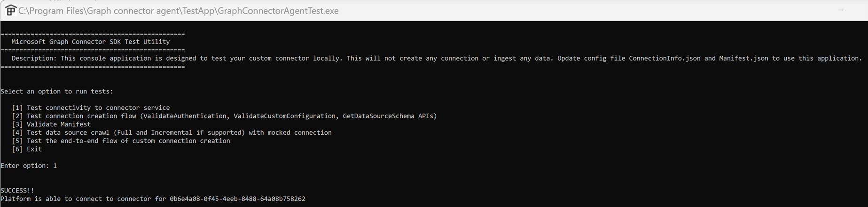Click the Manifest.json filename in description
The image size is (868, 207).
tap(743, 59)
